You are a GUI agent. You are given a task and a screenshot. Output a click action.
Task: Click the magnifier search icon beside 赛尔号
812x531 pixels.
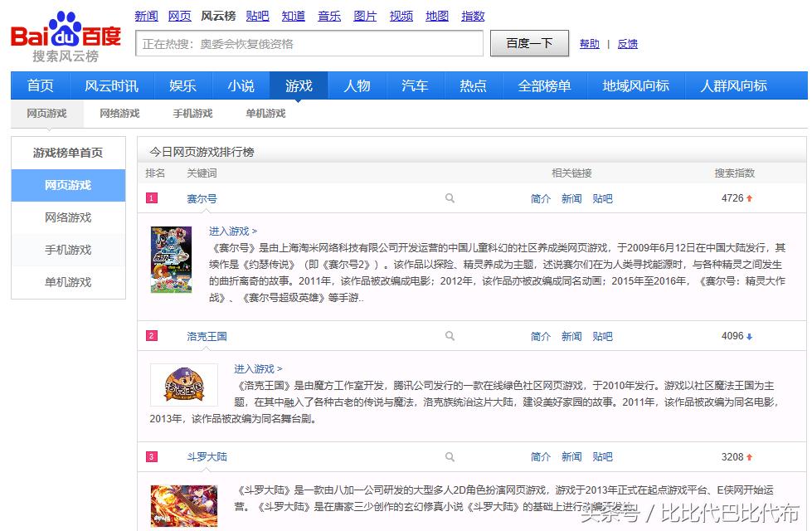point(450,198)
